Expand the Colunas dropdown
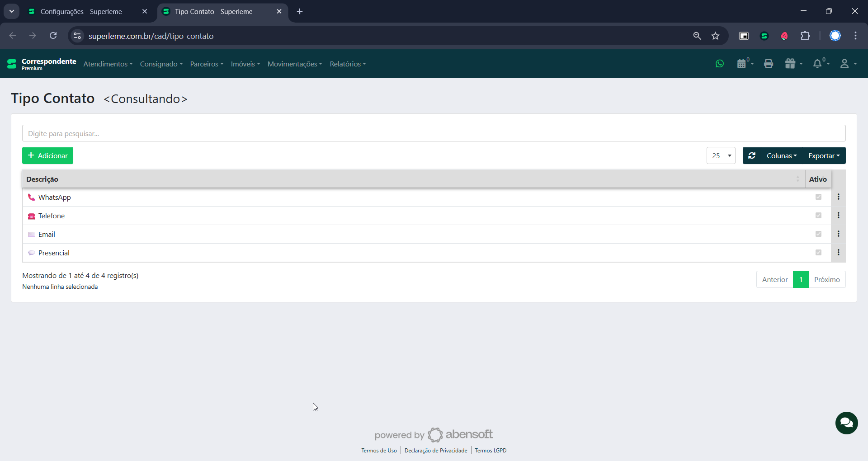 (781, 155)
